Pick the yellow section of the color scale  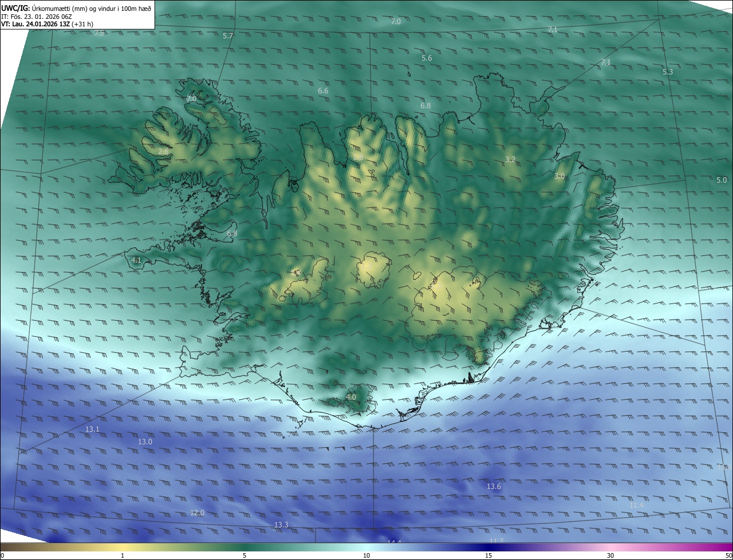(123, 547)
